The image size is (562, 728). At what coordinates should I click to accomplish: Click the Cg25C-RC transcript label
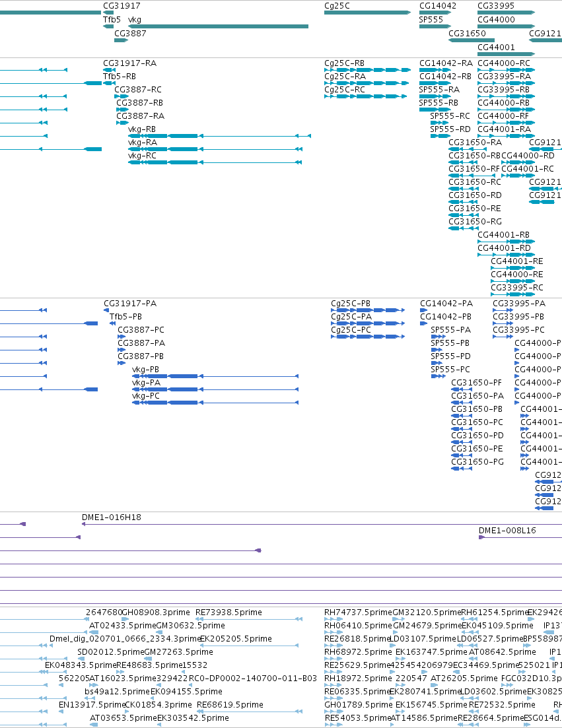(345, 89)
